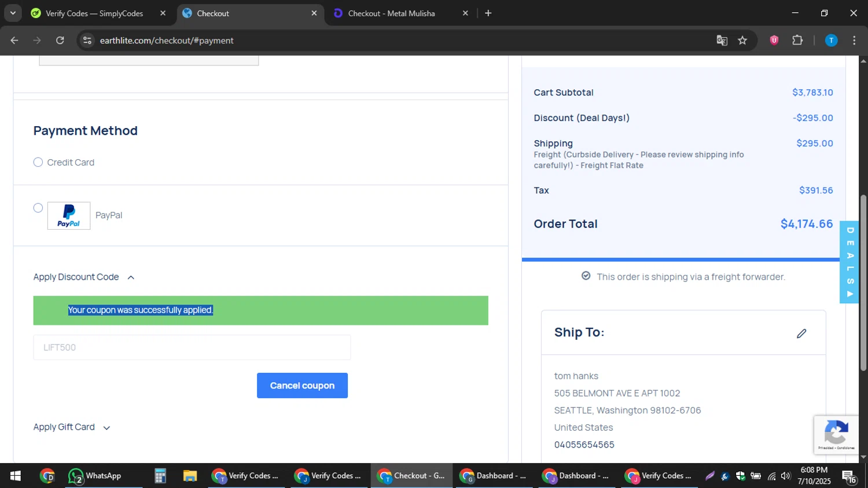Switch to Verify Codes — SimplyCodes tab
Image resolution: width=868 pixels, height=488 pixels.
pyautogui.click(x=94, y=13)
